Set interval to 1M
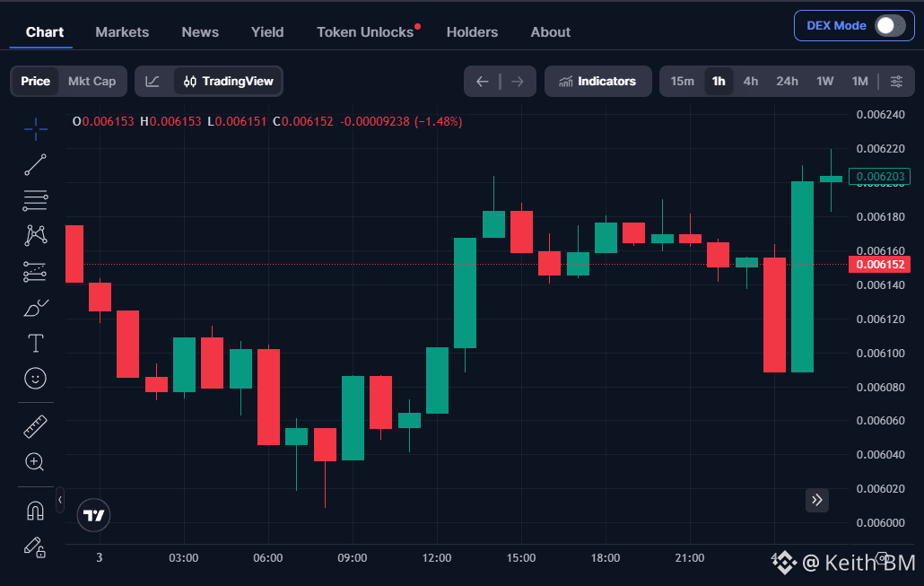Screen dimensions: 924x586 tap(859, 82)
